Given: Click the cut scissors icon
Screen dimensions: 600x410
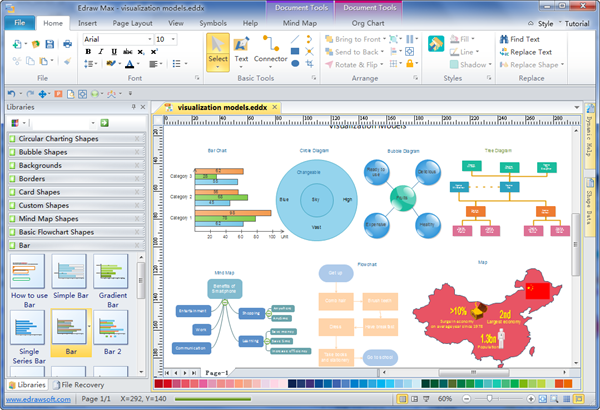Looking at the screenshot, I should coord(16,61).
